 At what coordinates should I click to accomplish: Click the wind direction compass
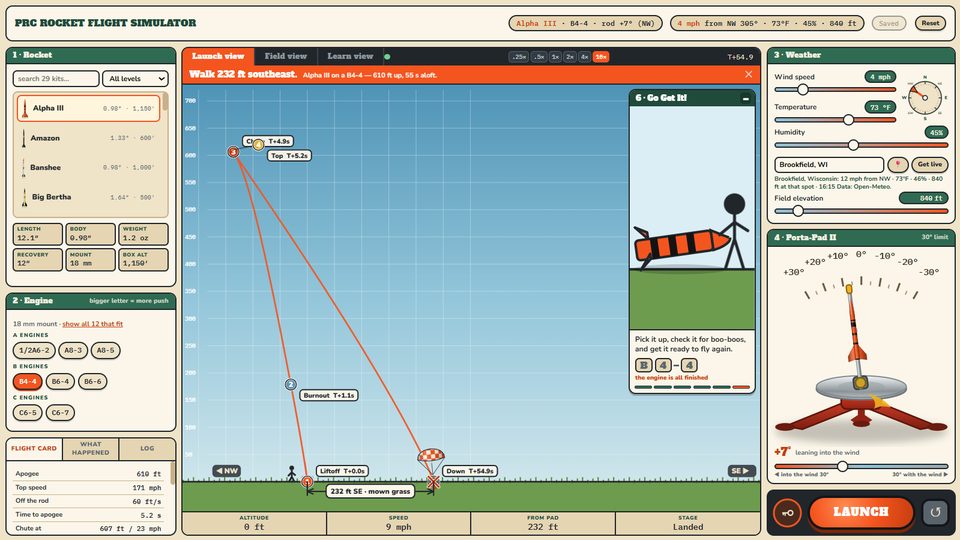point(924,97)
